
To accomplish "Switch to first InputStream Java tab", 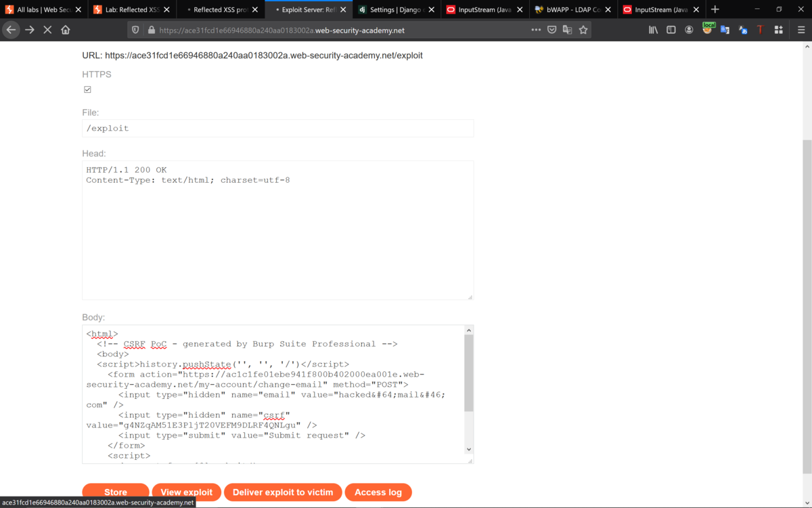I will tap(485, 9).
